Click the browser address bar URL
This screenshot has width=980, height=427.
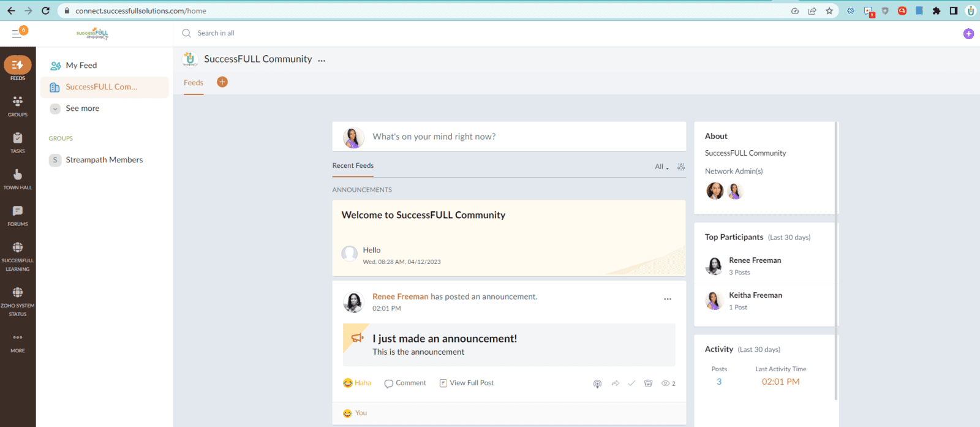click(x=141, y=11)
